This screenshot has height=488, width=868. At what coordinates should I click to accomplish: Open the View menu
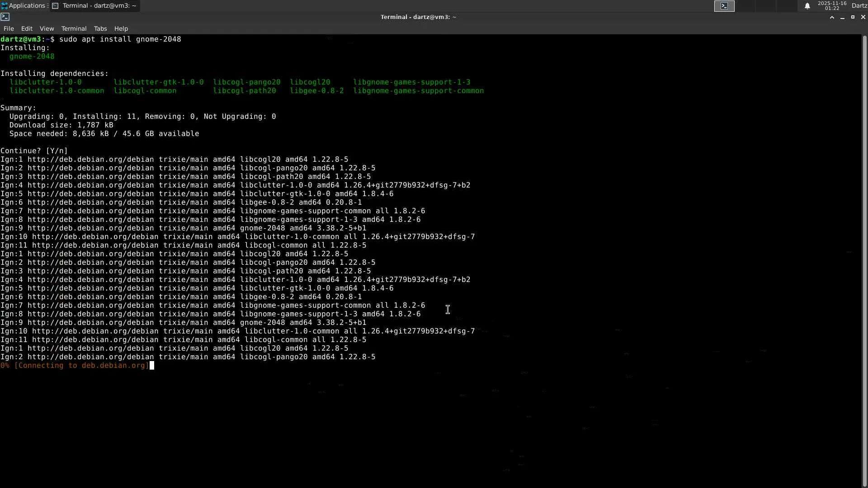(x=47, y=28)
